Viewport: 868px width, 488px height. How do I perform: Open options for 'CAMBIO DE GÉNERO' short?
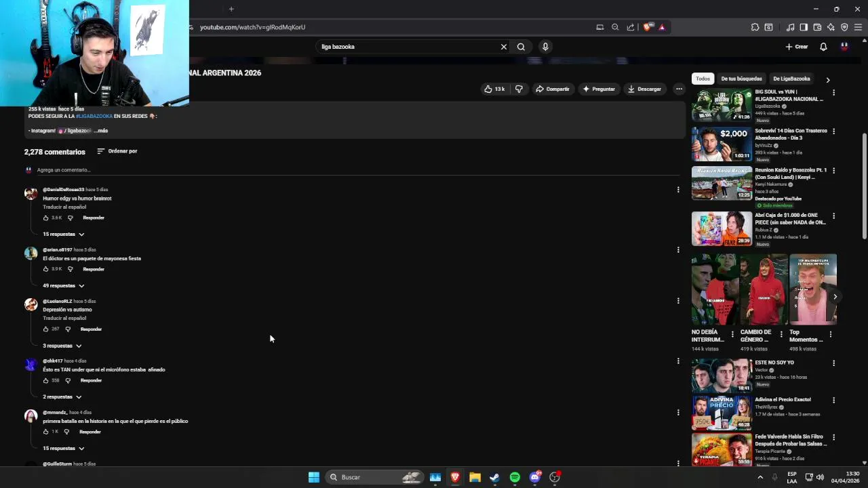[781, 334]
